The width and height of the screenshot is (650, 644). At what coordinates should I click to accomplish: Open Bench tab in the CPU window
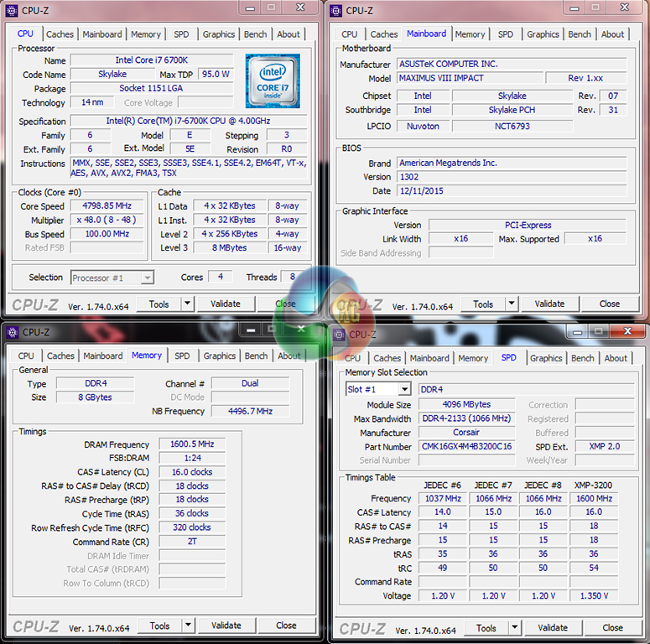click(255, 34)
